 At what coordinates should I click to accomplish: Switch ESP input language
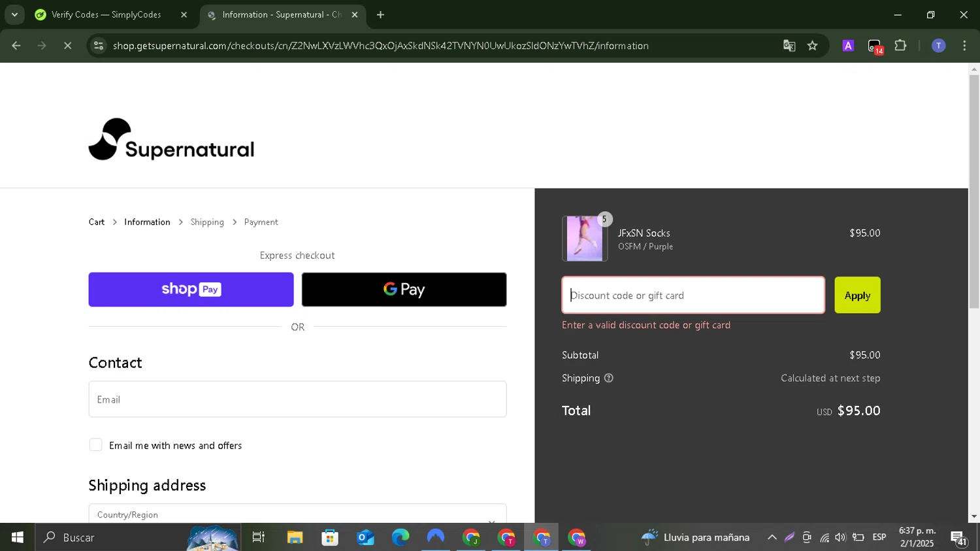coord(879,537)
